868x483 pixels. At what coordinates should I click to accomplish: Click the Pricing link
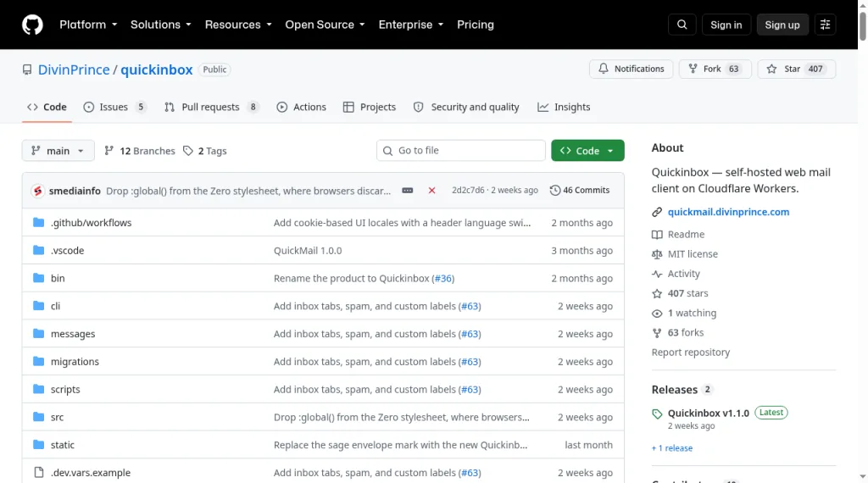coord(475,25)
